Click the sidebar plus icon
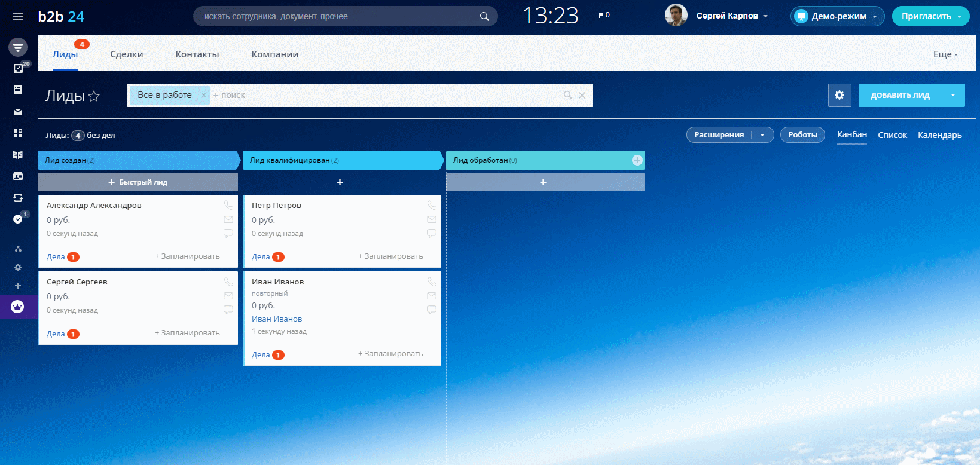Viewport: 980px width, 465px height. [x=18, y=286]
